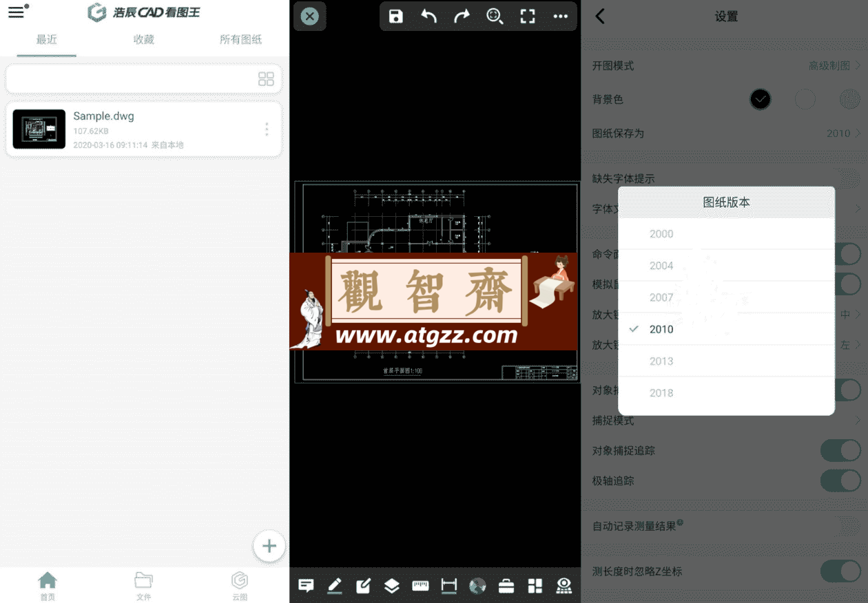Screen dimensions: 868x603
Task: Select version 2018
Action: click(726, 393)
